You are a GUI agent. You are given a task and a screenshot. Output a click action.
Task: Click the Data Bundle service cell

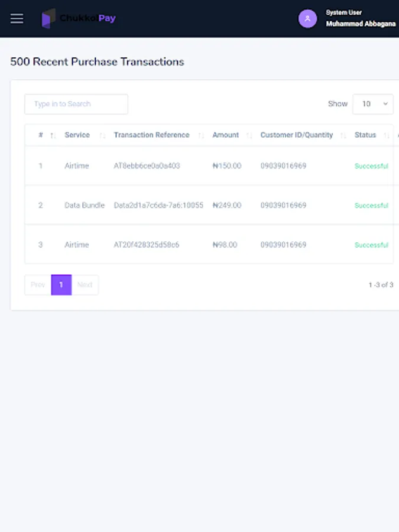point(85,205)
